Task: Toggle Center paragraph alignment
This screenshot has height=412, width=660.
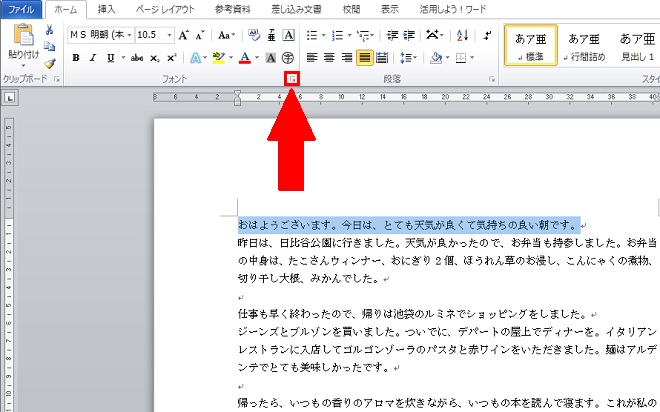Action: pyautogui.click(x=329, y=58)
